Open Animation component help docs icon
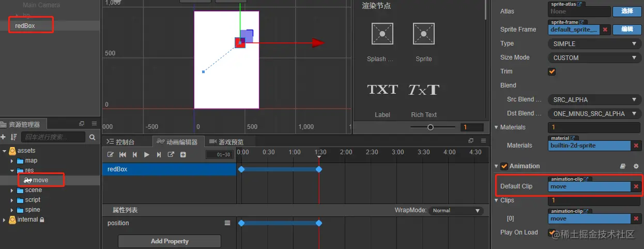This screenshot has height=249, width=644. pyautogui.click(x=623, y=166)
